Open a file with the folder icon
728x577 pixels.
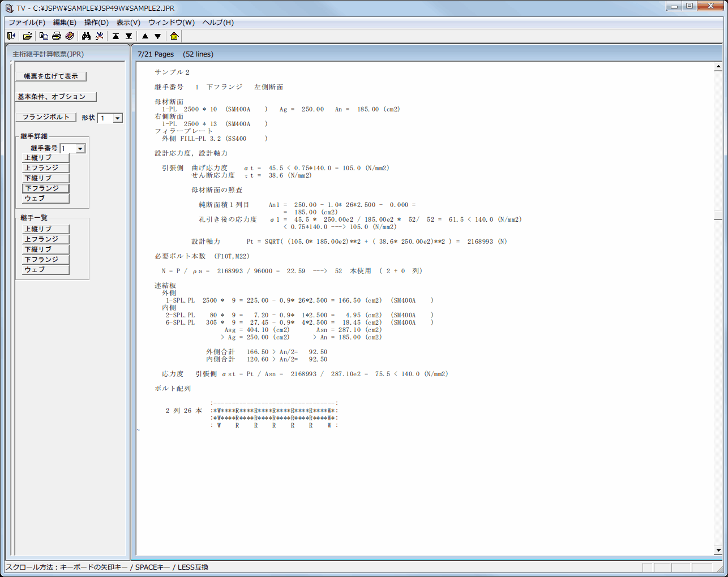(27, 36)
